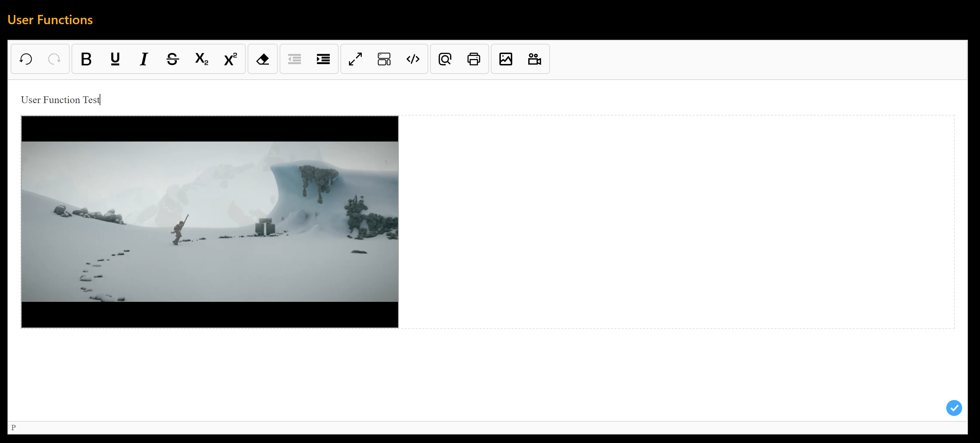The height and width of the screenshot is (443, 980).
Task: Select the embedded snow scene video
Action: 209,222
